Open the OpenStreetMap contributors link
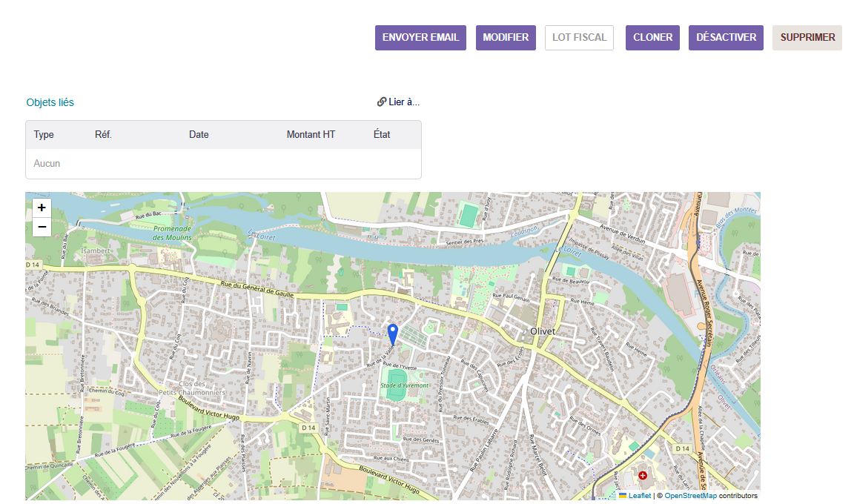The height and width of the screenshot is (504, 857). pos(690,495)
